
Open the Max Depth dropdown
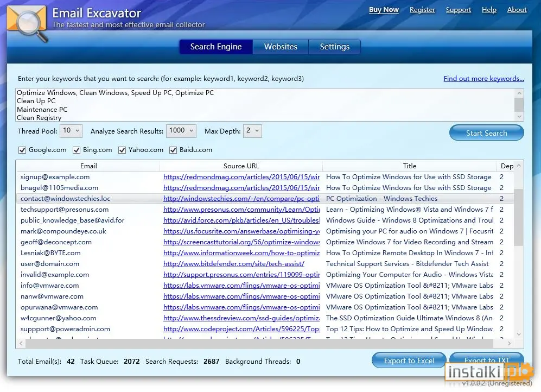(x=252, y=131)
